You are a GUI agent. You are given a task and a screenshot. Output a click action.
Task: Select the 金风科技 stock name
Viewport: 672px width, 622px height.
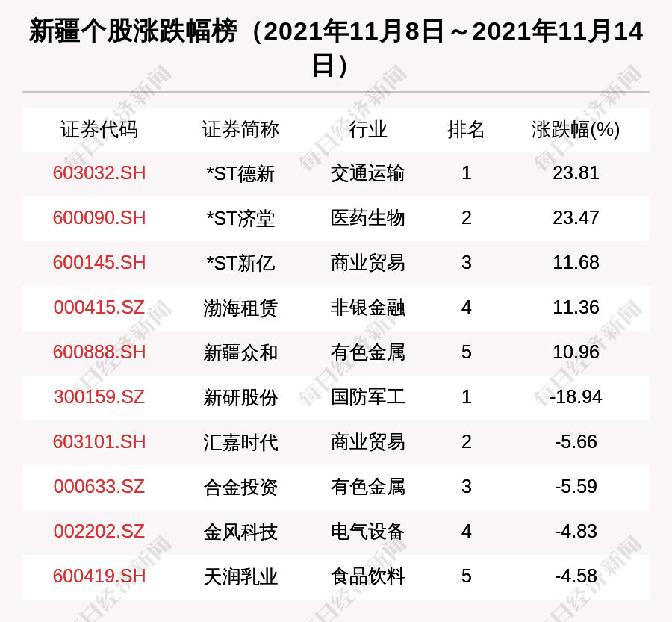click(x=240, y=532)
